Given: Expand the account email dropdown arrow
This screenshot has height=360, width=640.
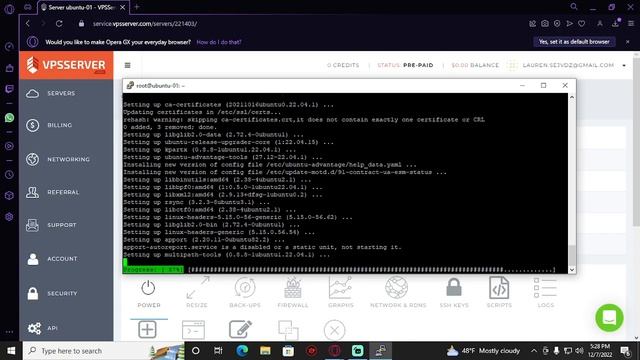Looking at the screenshot, I should pos(624,66).
